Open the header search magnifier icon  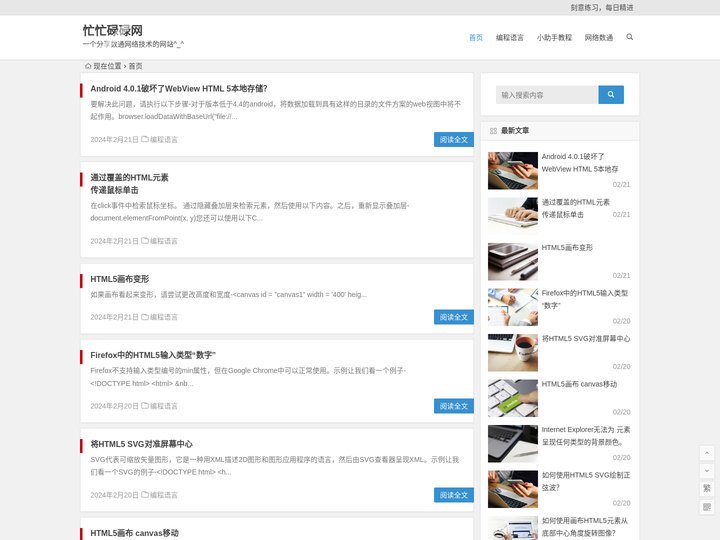tap(630, 37)
